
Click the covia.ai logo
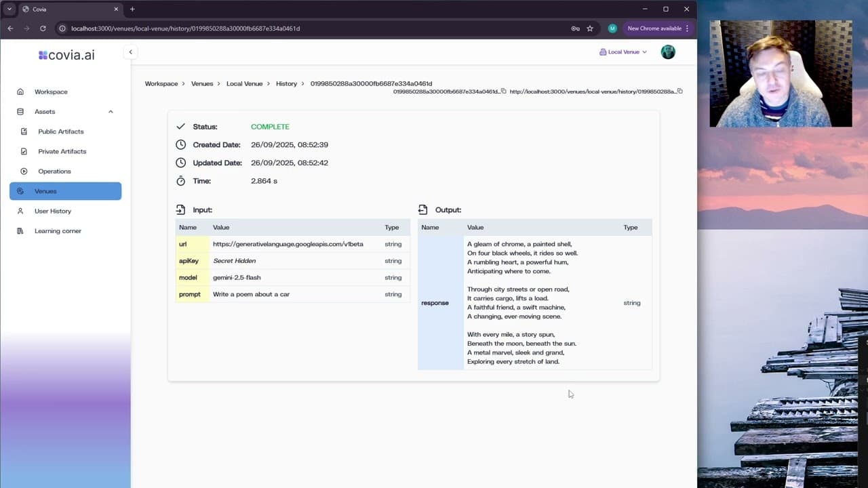pyautogui.click(x=66, y=55)
